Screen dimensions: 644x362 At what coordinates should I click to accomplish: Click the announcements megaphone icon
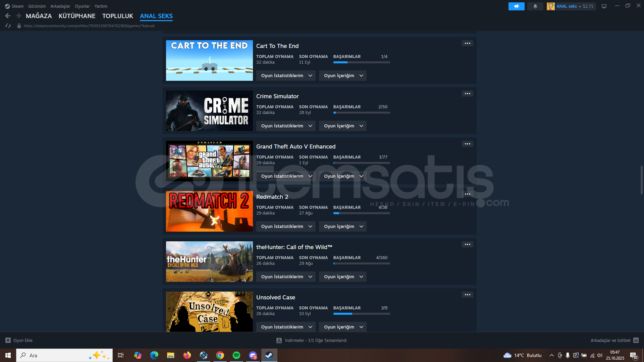pos(516,6)
